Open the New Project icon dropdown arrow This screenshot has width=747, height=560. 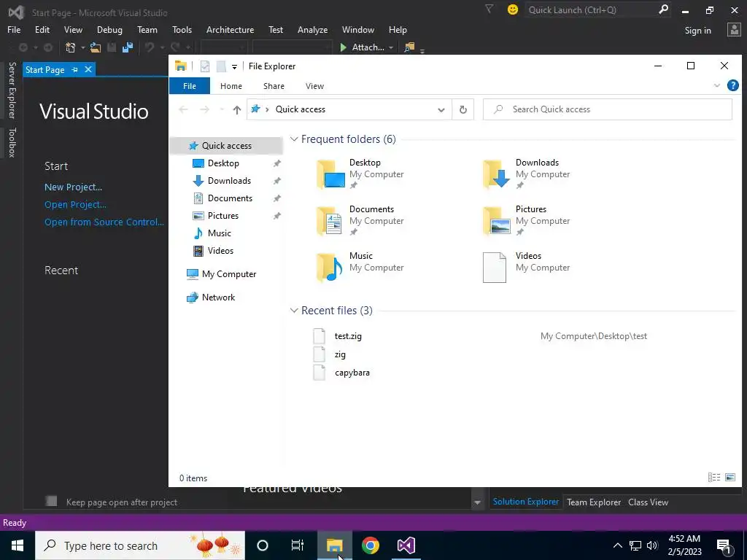(x=82, y=47)
